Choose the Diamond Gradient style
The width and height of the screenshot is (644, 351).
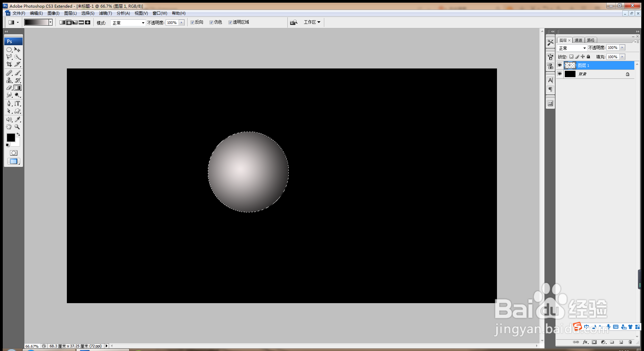coord(87,22)
